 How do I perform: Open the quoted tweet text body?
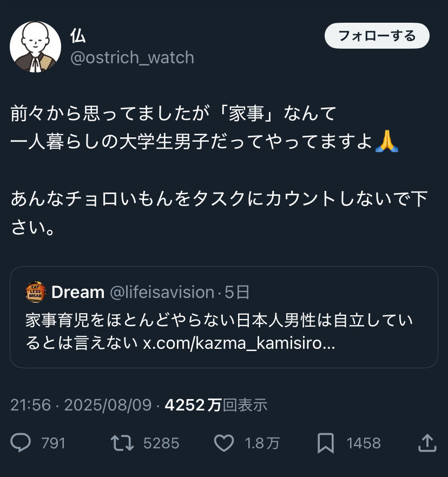pos(219,332)
